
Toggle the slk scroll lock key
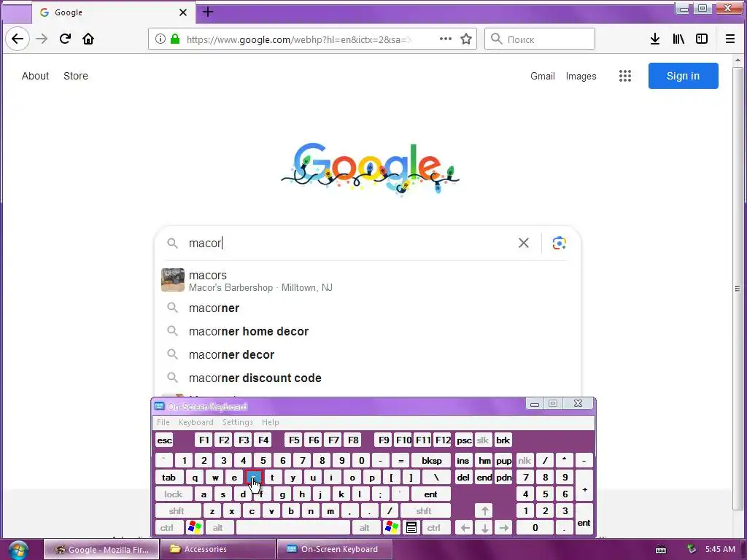[x=483, y=440]
